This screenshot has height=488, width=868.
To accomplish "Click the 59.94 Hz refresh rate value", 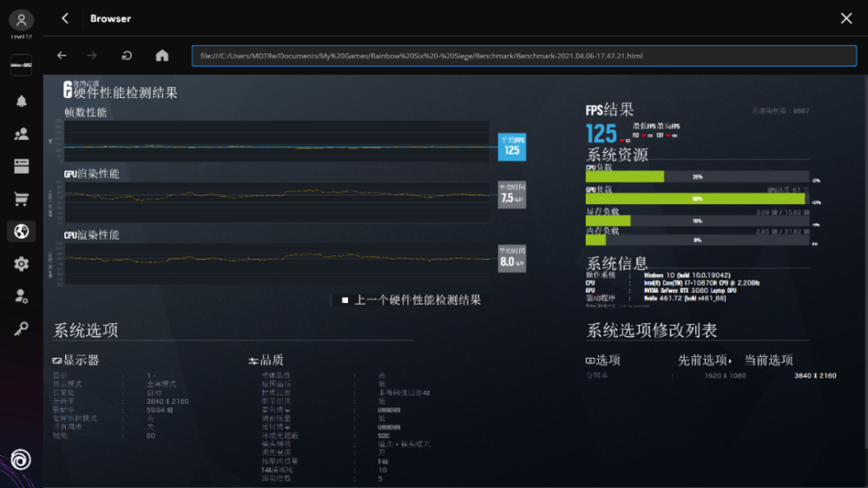I will pyautogui.click(x=160, y=410).
